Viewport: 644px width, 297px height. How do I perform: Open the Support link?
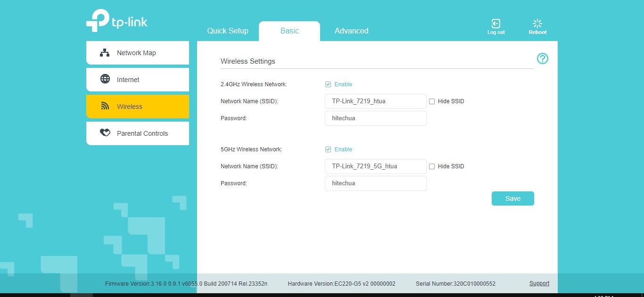pyautogui.click(x=539, y=283)
